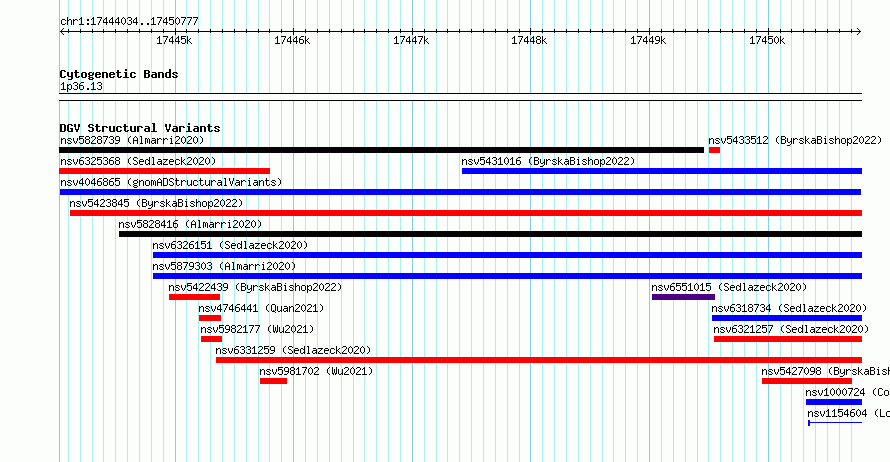Select the blue bar under nsv1000724

[834, 402]
